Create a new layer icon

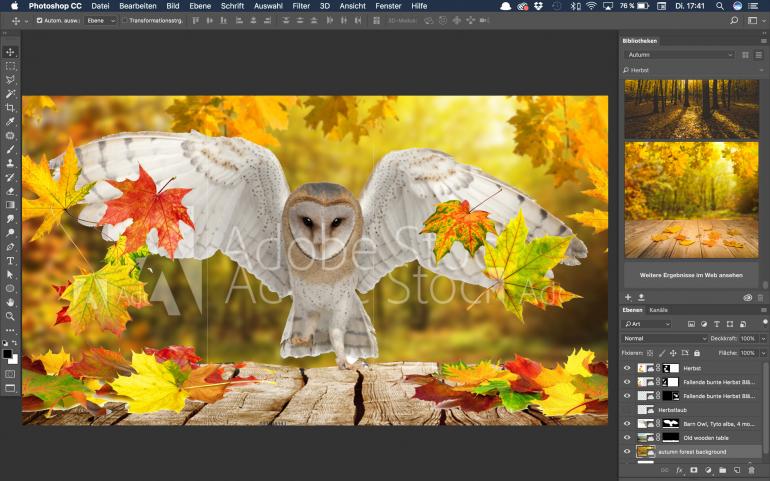[737, 470]
